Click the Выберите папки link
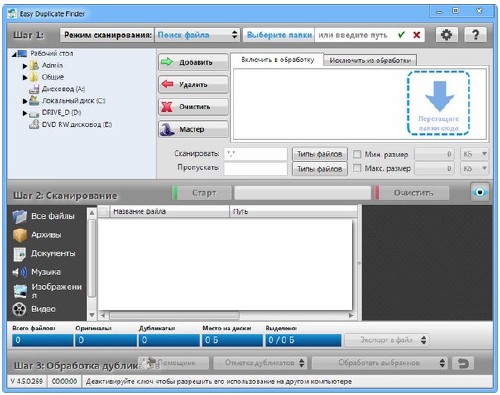This screenshot has width=500, height=395. (x=279, y=35)
